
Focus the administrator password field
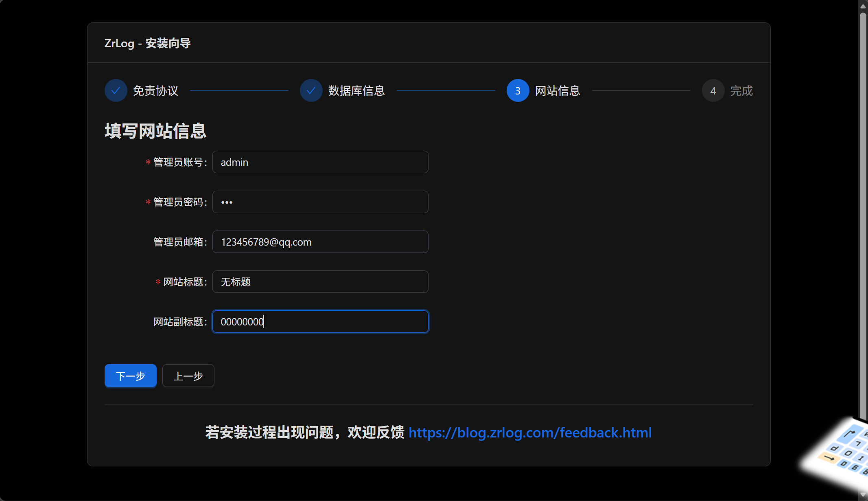pyautogui.click(x=320, y=202)
